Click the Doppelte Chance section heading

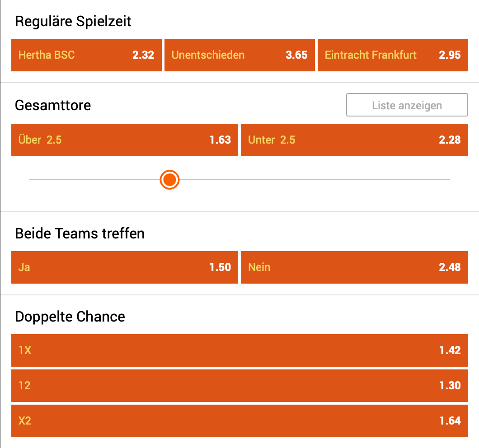70,317
